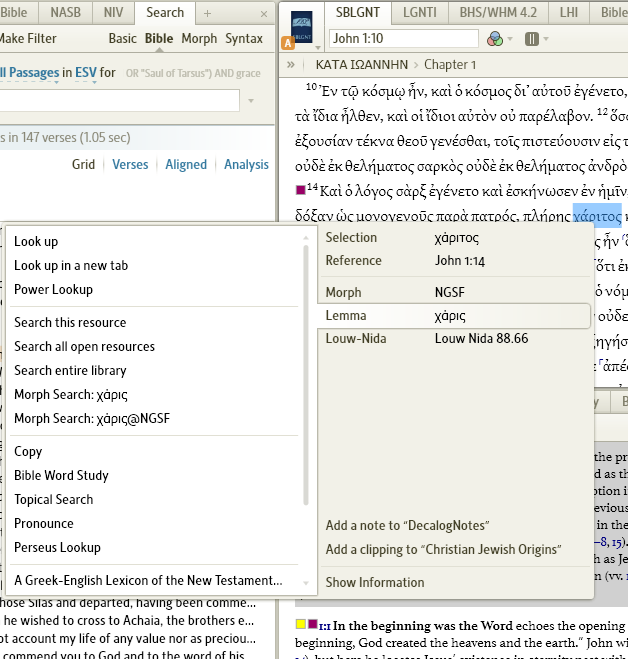The image size is (628, 659).
Task: Show results in Analysis view
Action: click(x=246, y=164)
